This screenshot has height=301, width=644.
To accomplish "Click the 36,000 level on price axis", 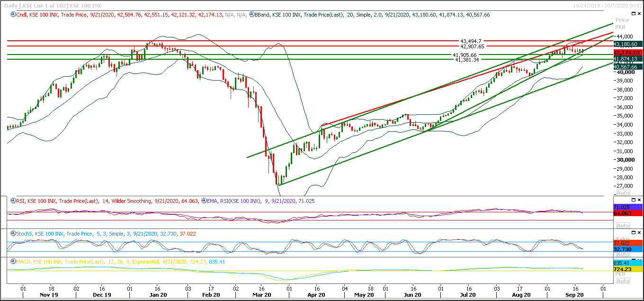I will pos(625,107).
